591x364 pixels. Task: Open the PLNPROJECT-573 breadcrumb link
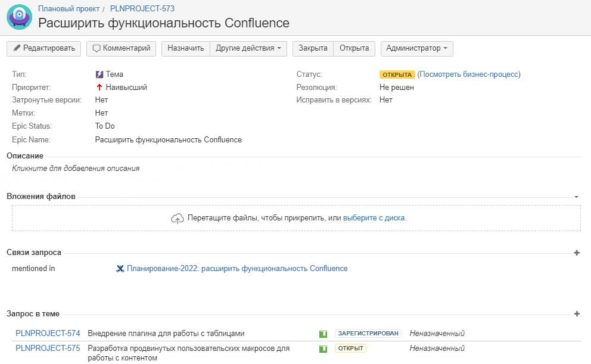pos(142,9)
